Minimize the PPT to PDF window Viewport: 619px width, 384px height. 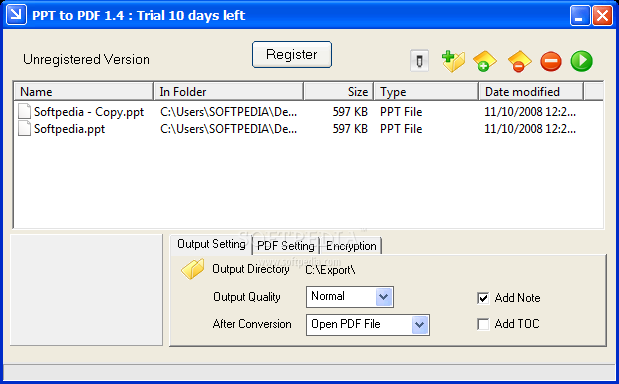[x=580, y=15]
